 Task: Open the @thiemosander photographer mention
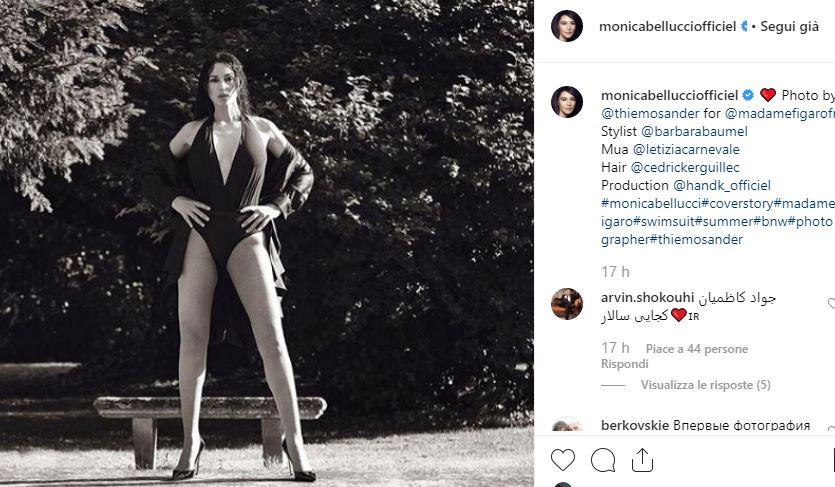pyautogui.click(x=650, y=113)
